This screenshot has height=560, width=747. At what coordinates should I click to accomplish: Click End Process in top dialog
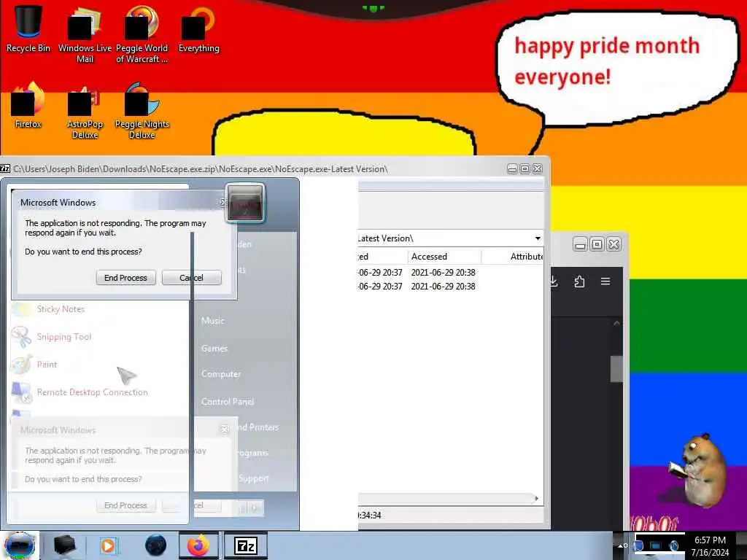coord(125,278)
